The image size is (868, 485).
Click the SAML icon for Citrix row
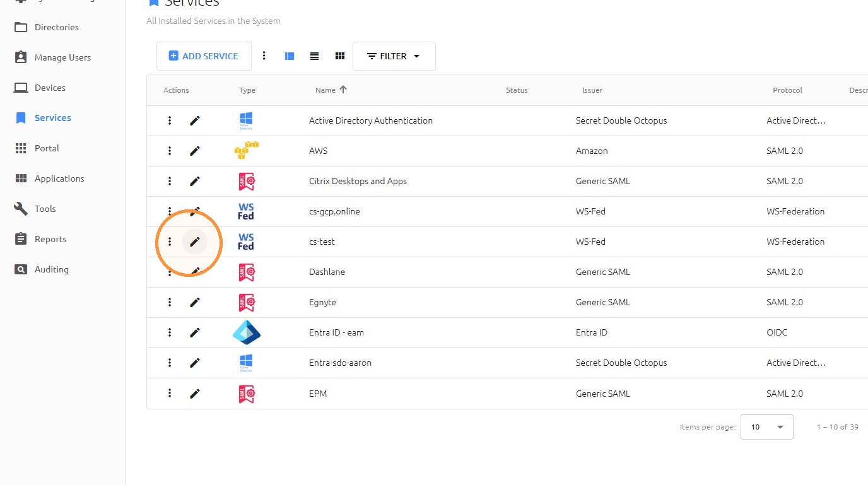click(x=246, y=181)
